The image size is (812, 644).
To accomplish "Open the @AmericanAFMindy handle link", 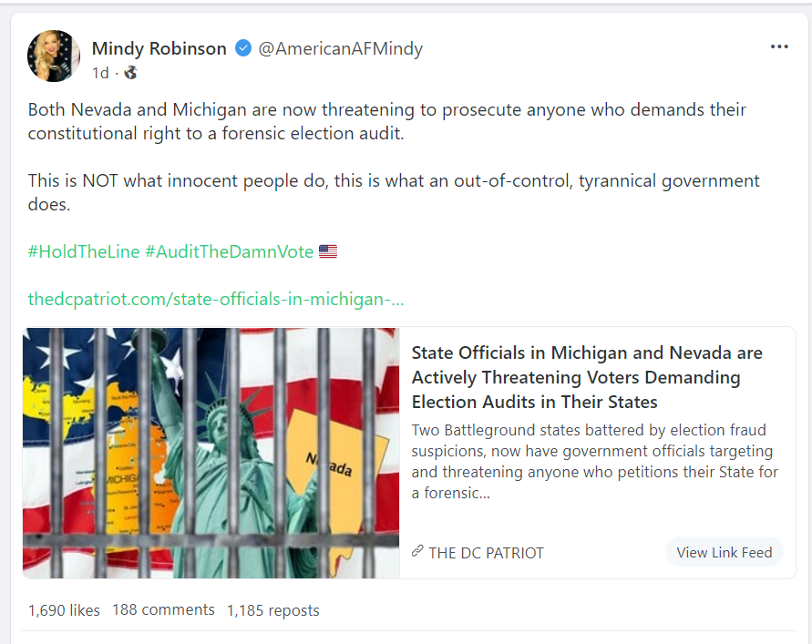I will click(340, 48).
